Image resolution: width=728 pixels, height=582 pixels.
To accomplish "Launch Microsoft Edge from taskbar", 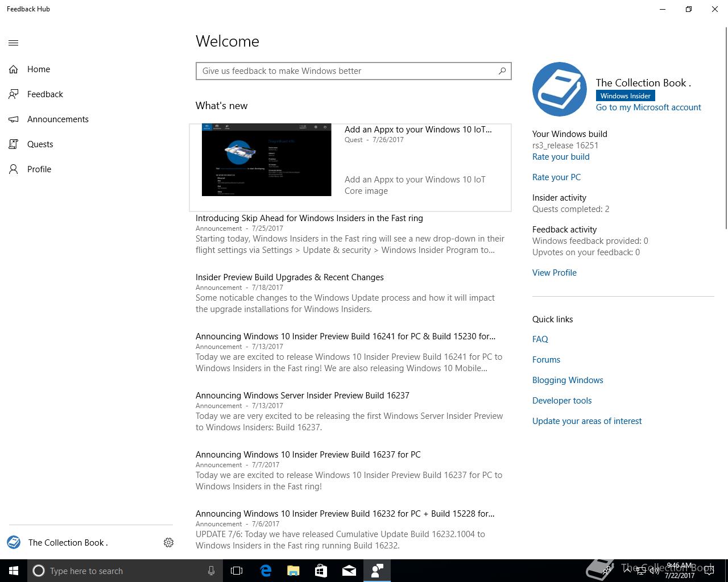I will point(266,571).
